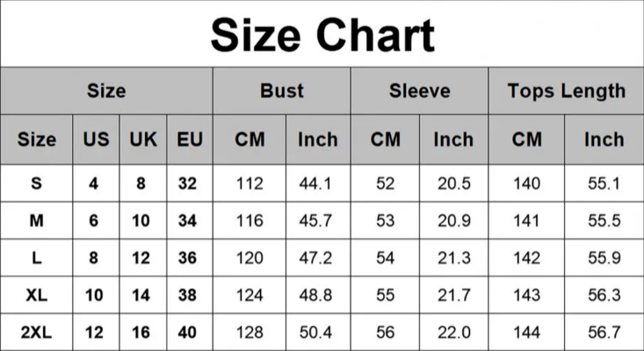
Task: Click EU size 40 cell
Action: click(187, 333)
